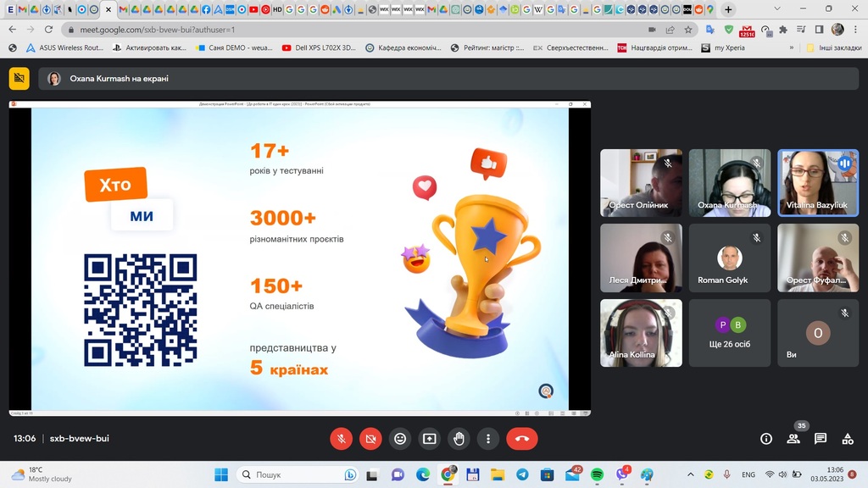Raise your hand in the meeting
The image size is (868, 488).
pos(459,438)
